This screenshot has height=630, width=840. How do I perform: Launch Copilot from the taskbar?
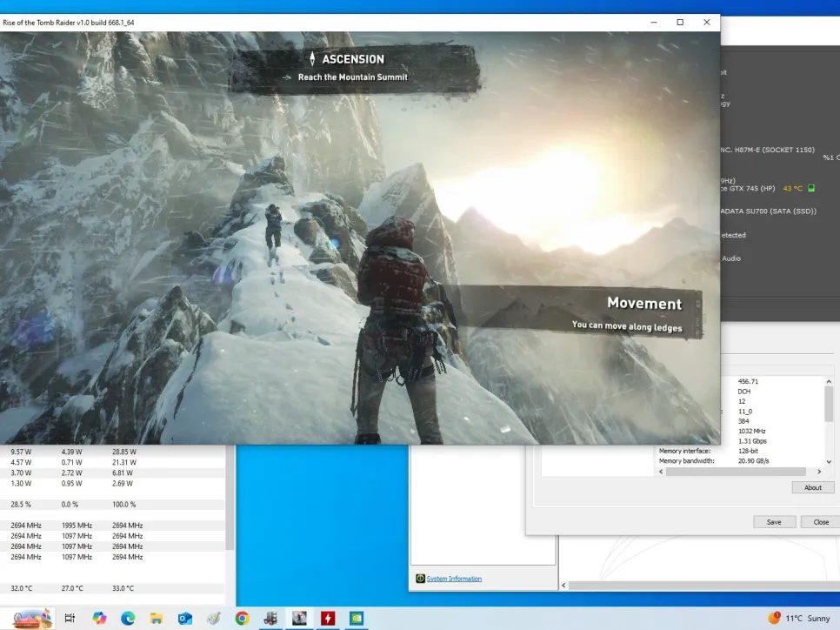(x=99, y=618)
